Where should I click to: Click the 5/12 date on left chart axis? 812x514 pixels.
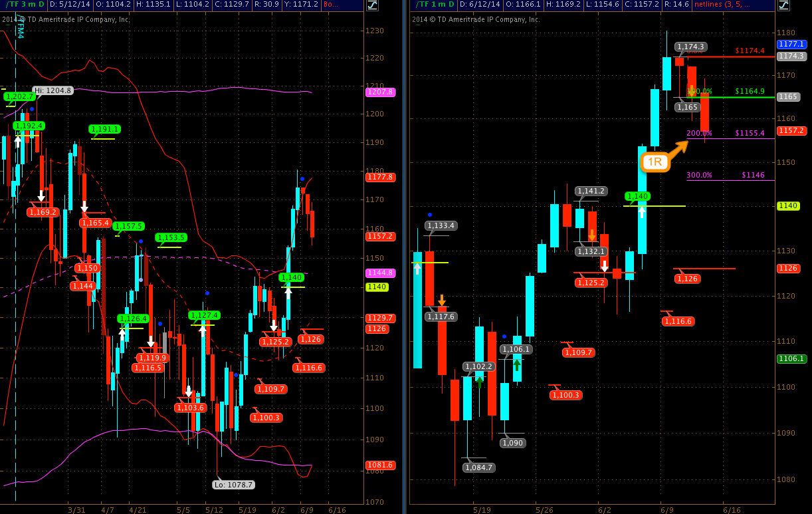(214, 509)
